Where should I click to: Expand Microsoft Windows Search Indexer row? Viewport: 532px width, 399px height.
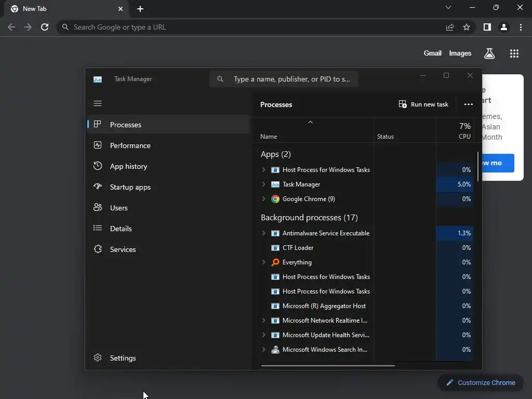pyautogui.click(x=263, y=350)
